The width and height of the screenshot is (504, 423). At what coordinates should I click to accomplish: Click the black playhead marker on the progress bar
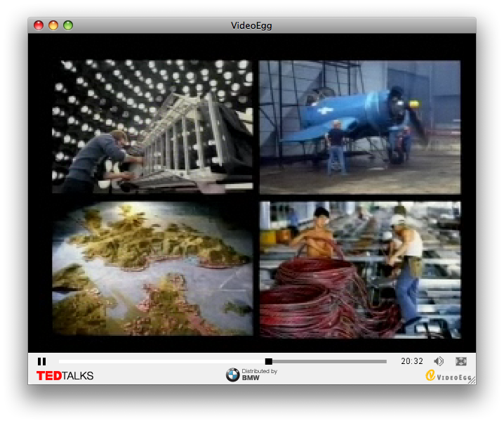click(x=269, y=361)
